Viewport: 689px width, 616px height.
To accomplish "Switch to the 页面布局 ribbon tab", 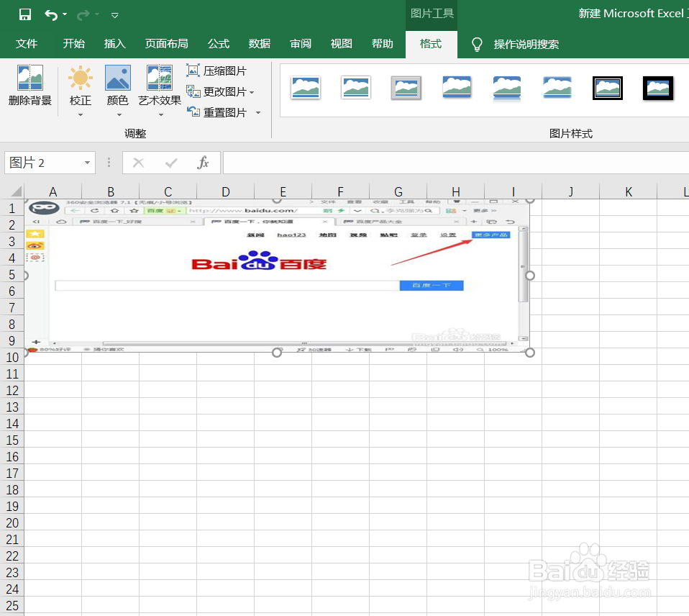I will (167, 43).
